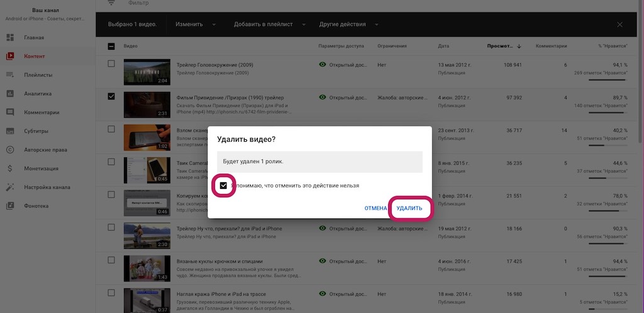644x313 pixels.
Task: Open the Настройка канала wand icon
Action: 10,187
